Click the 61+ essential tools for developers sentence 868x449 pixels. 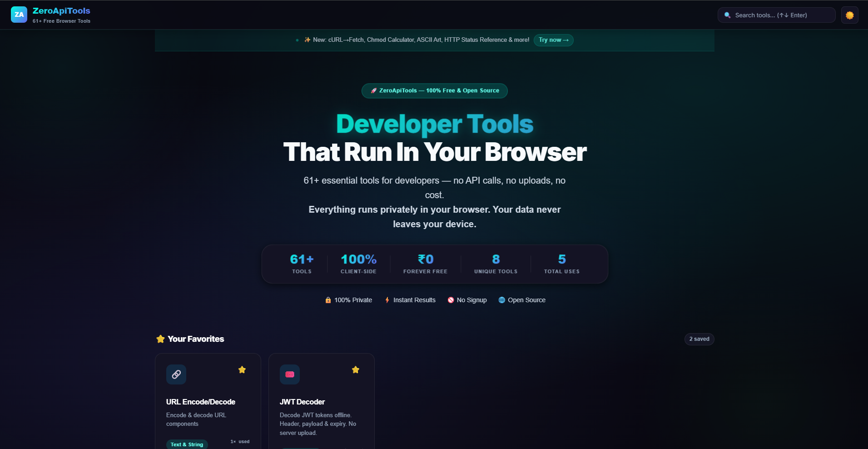(435, 188)
